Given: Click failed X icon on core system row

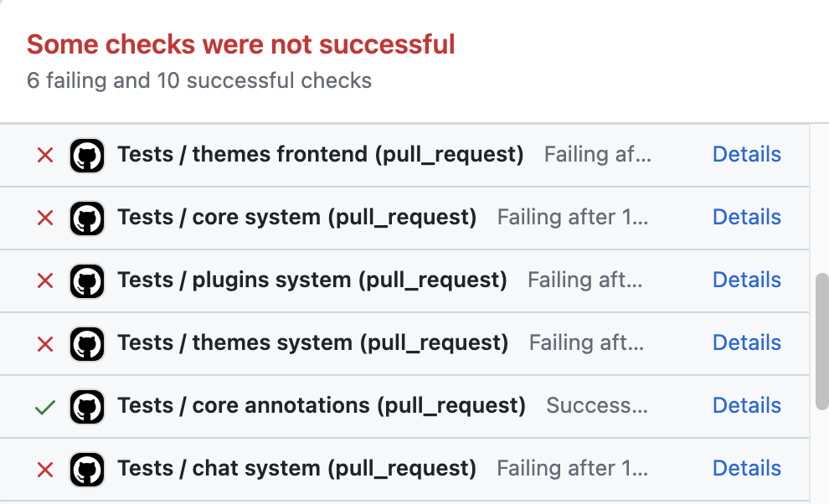Looking at the screenshot, I should coord(45,218).
